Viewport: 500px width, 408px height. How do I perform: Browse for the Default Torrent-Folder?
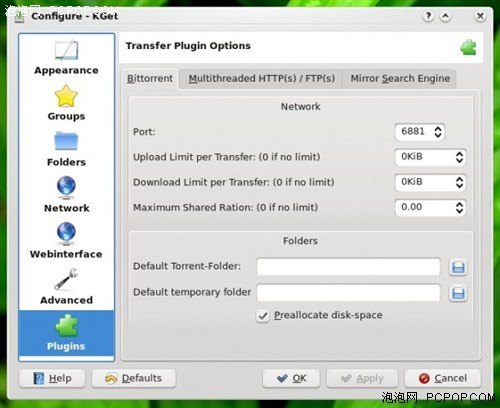pyautogui.click(x=458, y=267)
